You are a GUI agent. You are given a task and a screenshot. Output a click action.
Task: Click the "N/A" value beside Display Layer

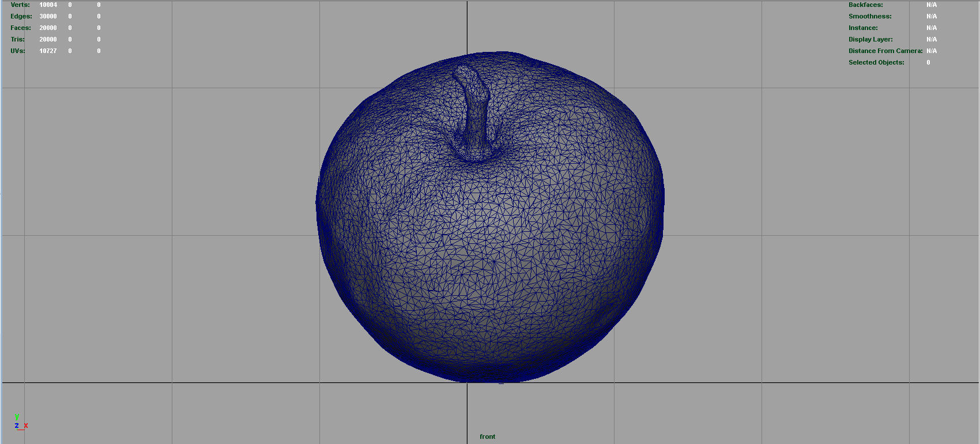(932, 39)
